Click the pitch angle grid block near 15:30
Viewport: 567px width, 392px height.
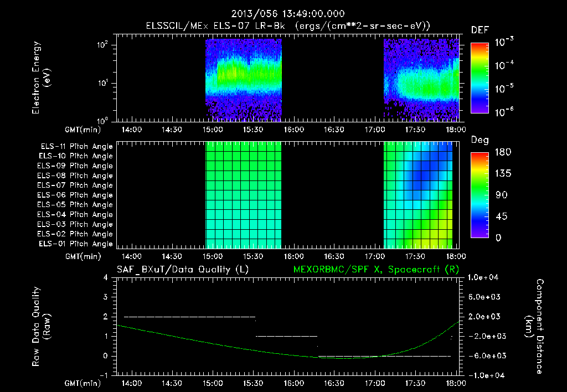click(244, 195)
